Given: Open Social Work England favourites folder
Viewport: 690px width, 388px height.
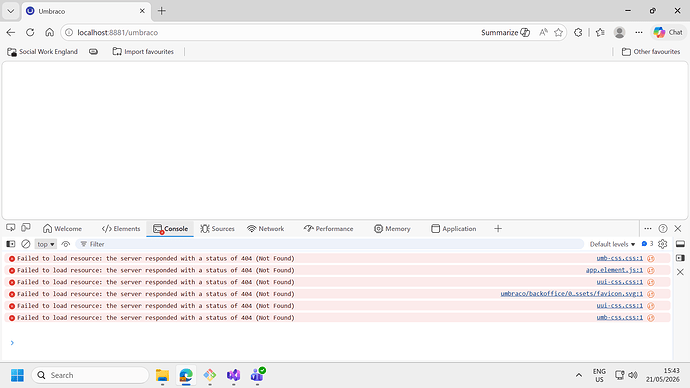Looking at the screenshot, I should (x=42, y=51).
